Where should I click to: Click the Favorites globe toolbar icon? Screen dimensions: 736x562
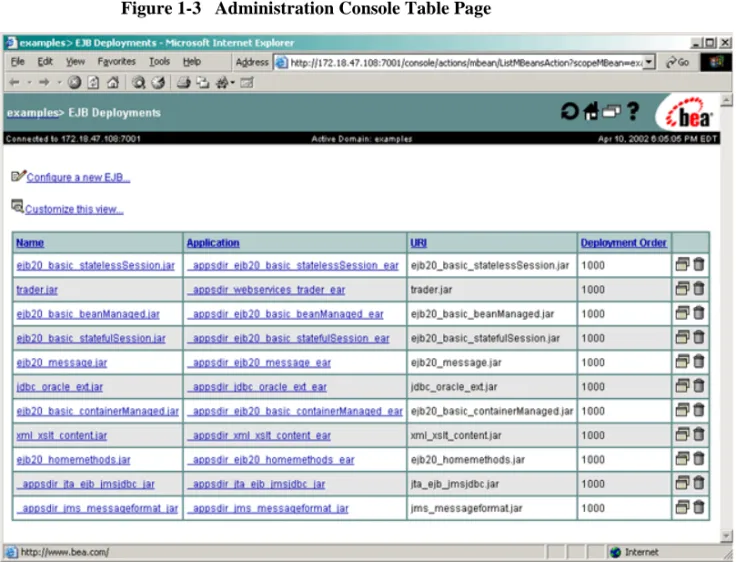[x=158, y=83]
